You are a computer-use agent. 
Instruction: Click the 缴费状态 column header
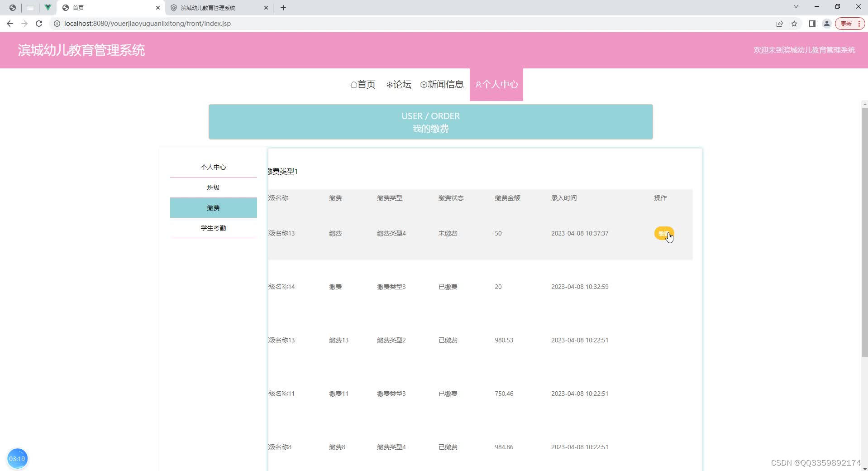[x=451, y=198]
